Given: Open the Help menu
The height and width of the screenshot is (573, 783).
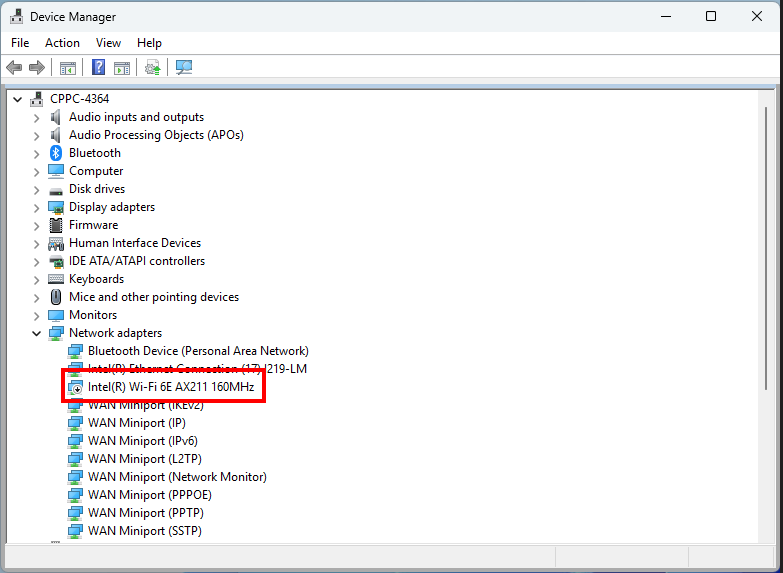Looking at the screenshot, I should tap(149, 43).
